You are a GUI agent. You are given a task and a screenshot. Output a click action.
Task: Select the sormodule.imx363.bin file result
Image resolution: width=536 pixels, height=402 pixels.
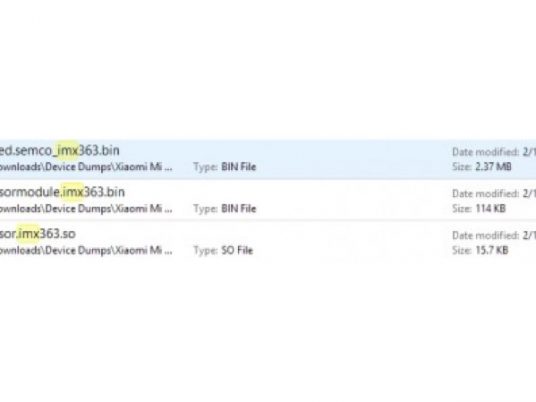pyautogui.click(x=62, y=192)
